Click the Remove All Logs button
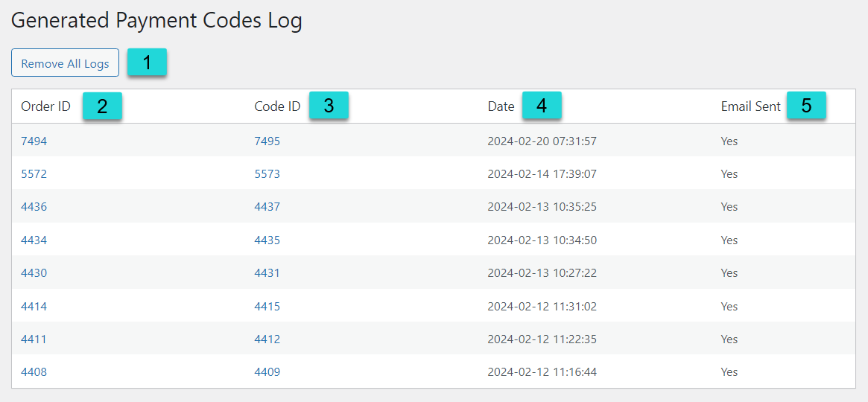 (65, 63)
